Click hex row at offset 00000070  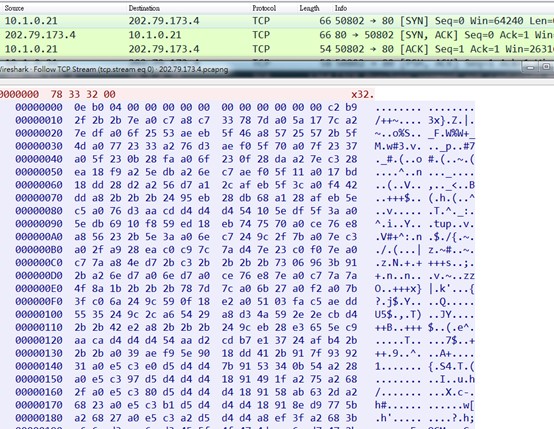pos(244,198)
